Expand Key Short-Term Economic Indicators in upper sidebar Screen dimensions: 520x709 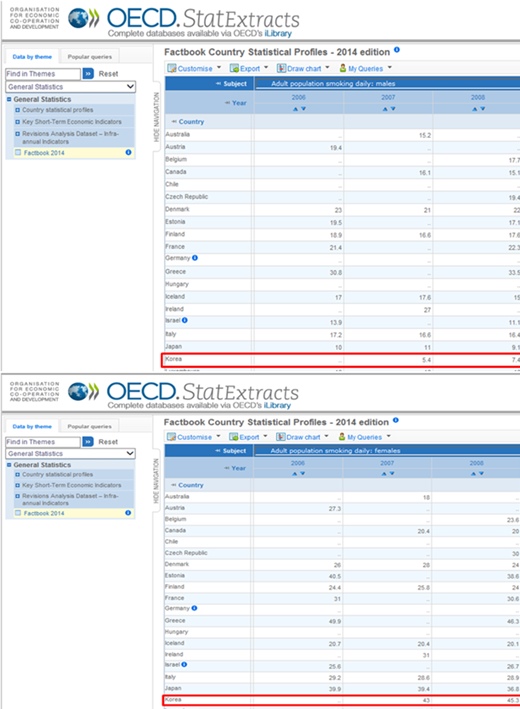[18, 122]
